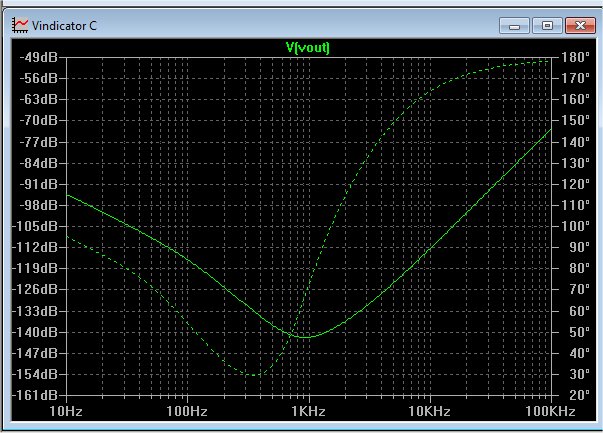The width and height of the screenshot is (603, 433).
Task: Click the 150° phase axis label
Action: (576, 121)
